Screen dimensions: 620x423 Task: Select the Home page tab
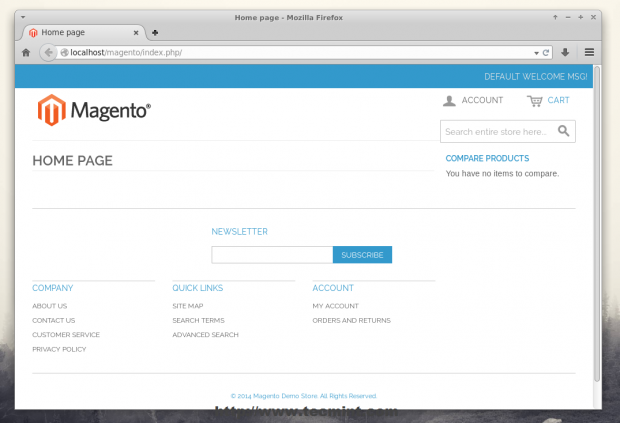click(x=84, y=32)
